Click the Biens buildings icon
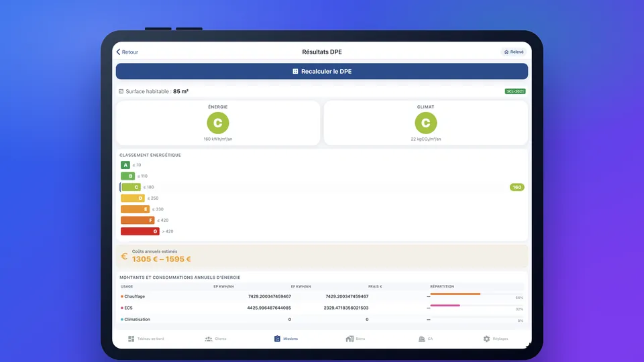Screen dimensions: 644x362 coord(350,339)
